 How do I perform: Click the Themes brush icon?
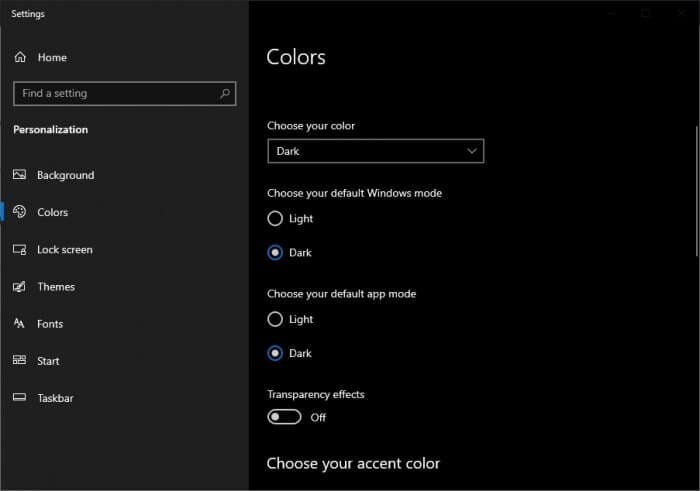point(19,286)
